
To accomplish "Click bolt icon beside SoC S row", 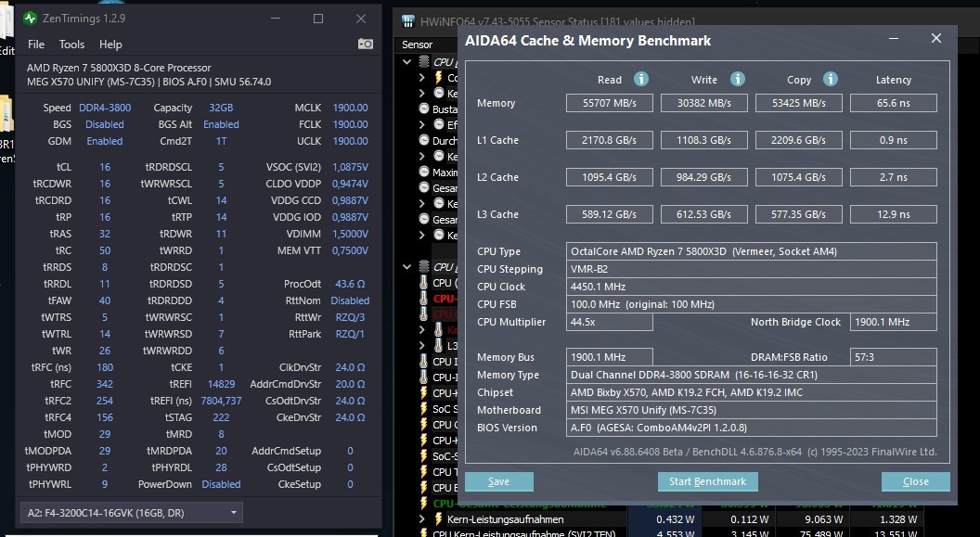I will click(424, 409).
